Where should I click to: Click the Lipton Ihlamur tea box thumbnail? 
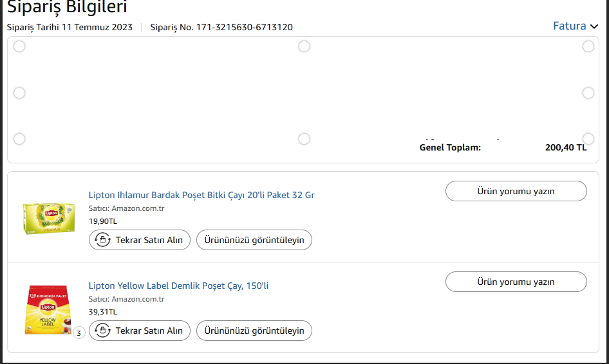pos(49,217)
